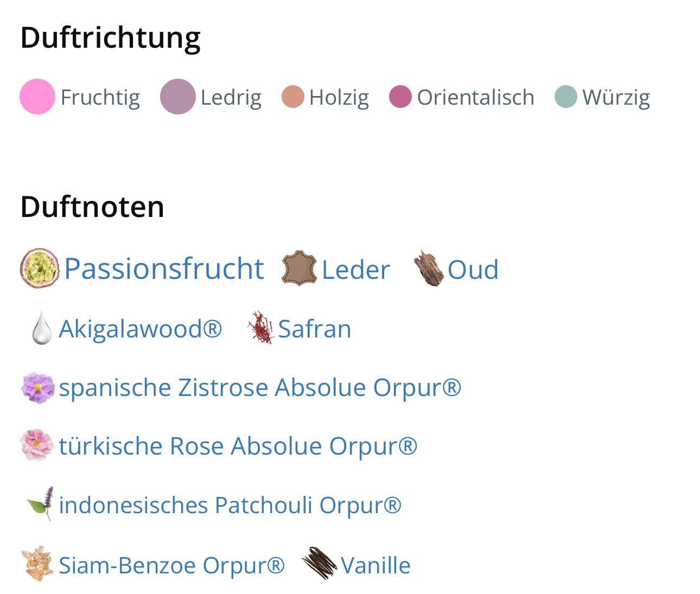Image resolution: width=700 pixels, height=594 pixels.
Task: Select indonesisches Patchouli Orpur® link
Action: pos(230,505)
